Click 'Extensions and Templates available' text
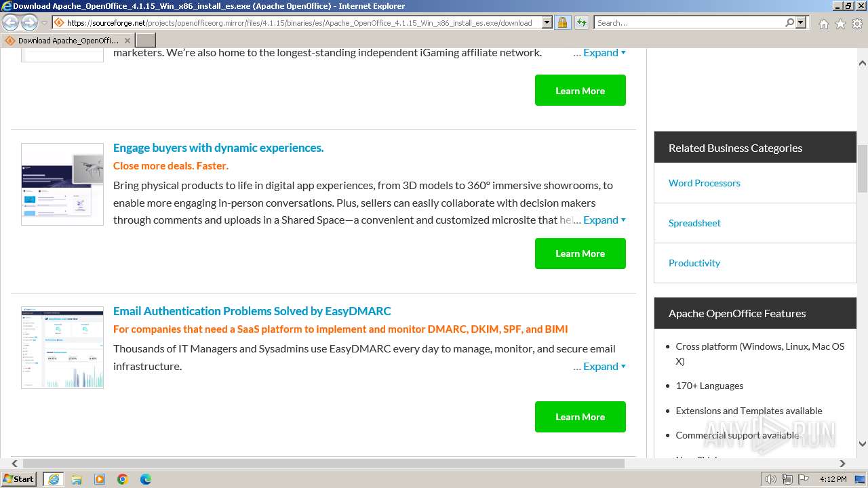This screenshot has width=868, height=488. pyautogui.click(x=749, y=411)
